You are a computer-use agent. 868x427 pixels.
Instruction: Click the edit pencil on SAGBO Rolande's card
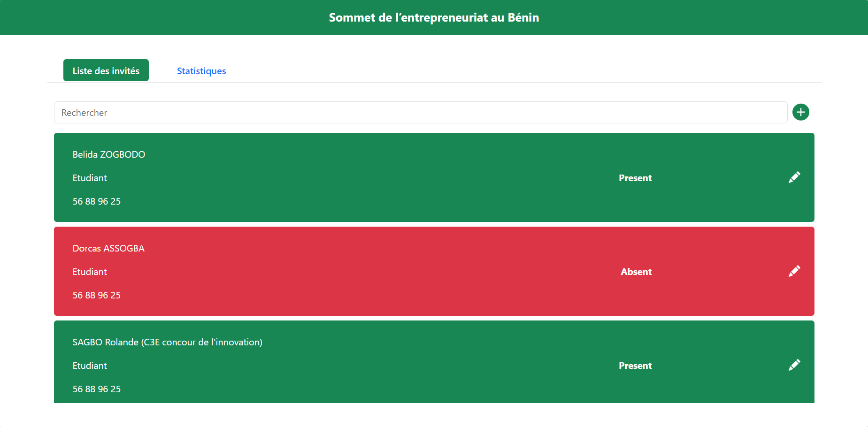coord(794,365)
